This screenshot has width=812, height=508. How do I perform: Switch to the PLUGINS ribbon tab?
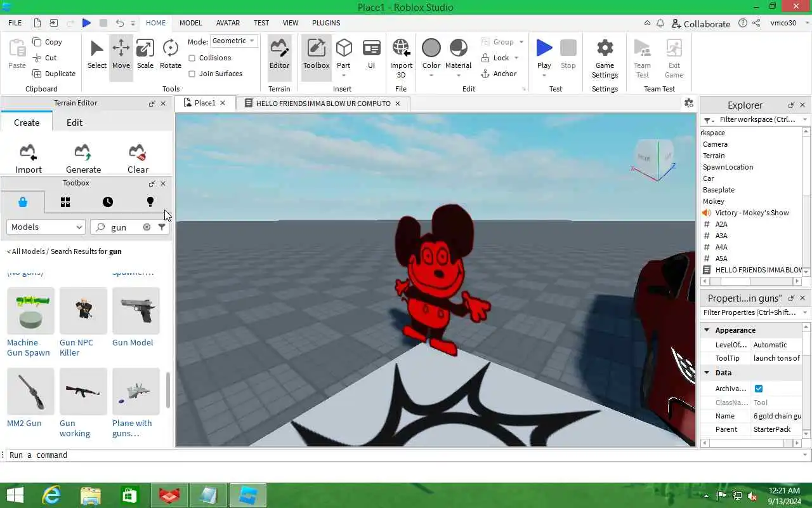coord(326,23)
